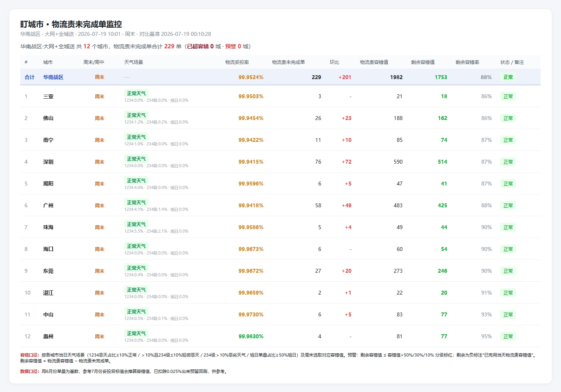The height and width of the screenshot is (392, 561).
Task: Click total delivery rate 99.9524%
Action: 251,77
